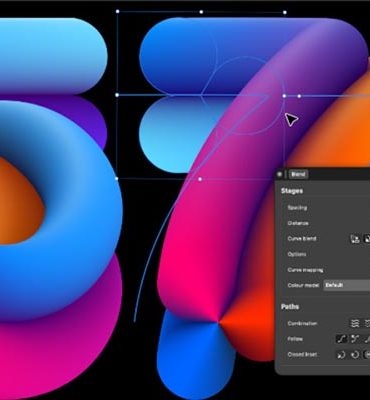Viewport: 370px width, 400px height.
Task: Select the first Follow path mode icon
Action: click(341, 339)
